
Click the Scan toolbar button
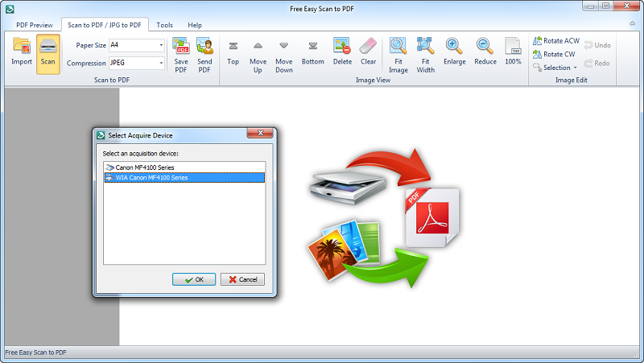[47, 52]
